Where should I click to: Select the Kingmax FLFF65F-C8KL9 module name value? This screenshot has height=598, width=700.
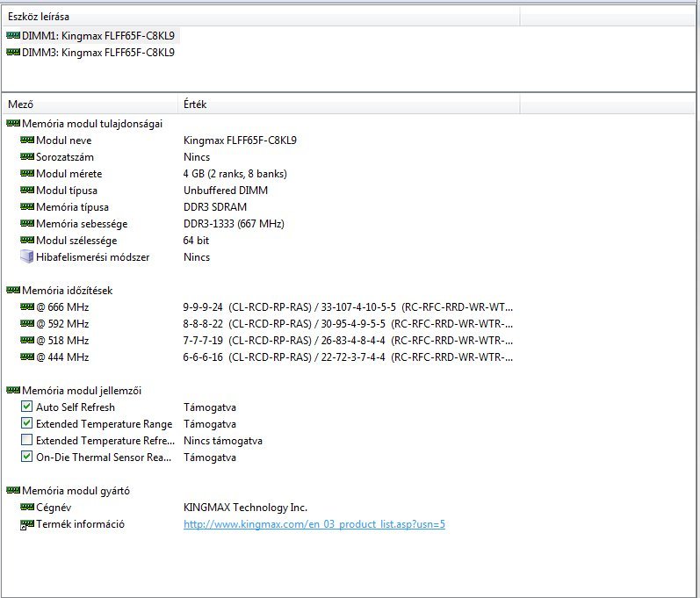pos(240,140)
